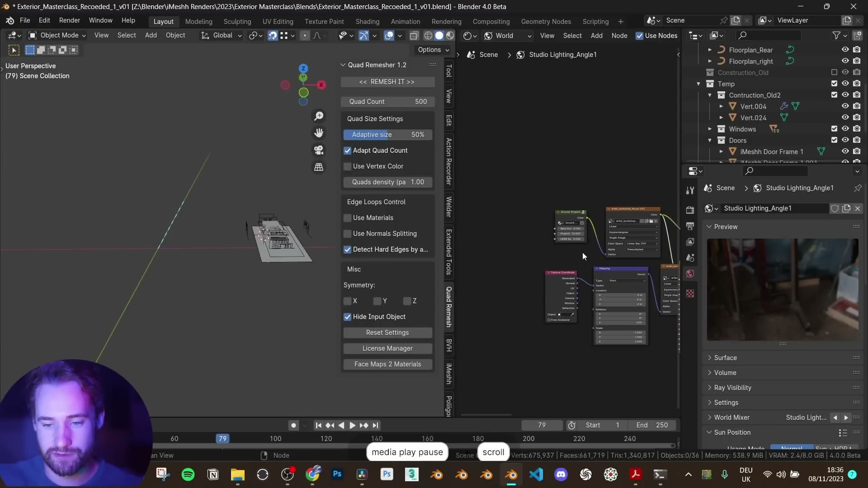Enable Use Vertex Color checkbox
This screenshot has width=868, height=488.
347,166
